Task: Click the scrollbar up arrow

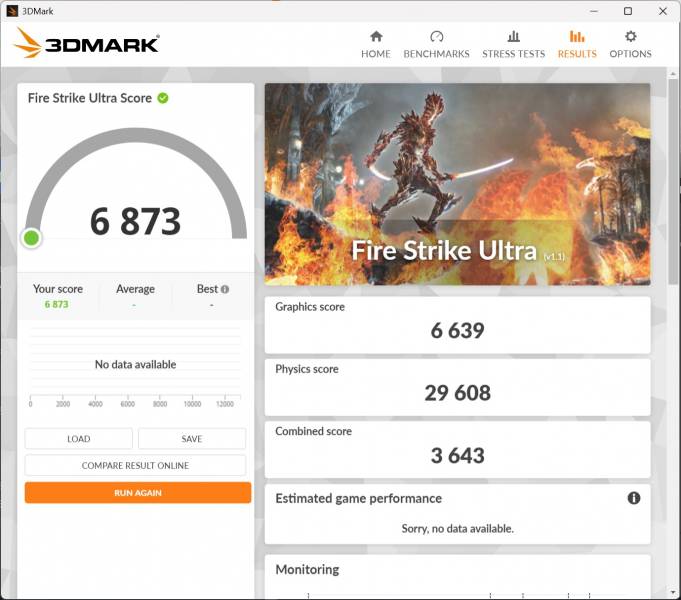Action: click(x=673, y=74)
